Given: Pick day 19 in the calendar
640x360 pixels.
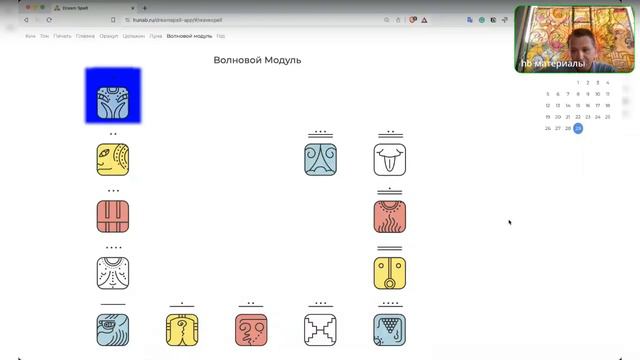Looking at the screenshot, I should [x=548, y=117].
